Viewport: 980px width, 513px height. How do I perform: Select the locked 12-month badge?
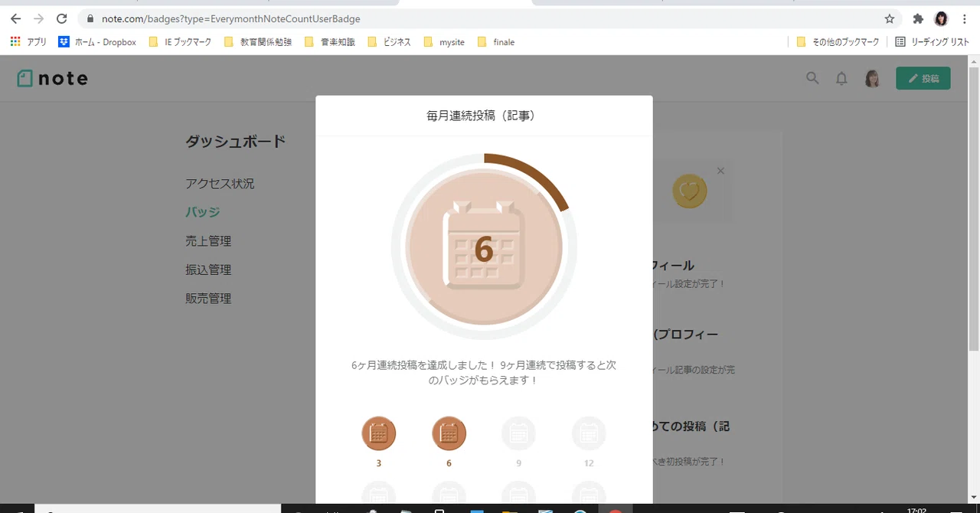[x=589, y=433]
